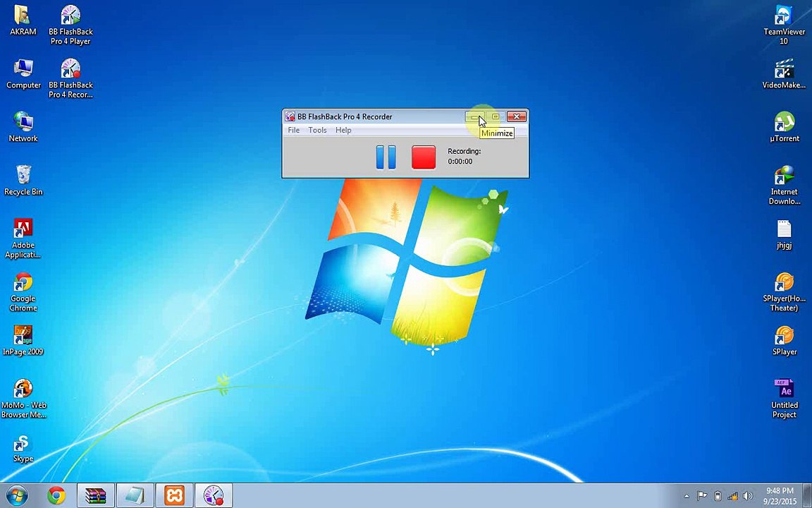
Task: Select the jhjgj text file icon
Action: tap(784, 234)
